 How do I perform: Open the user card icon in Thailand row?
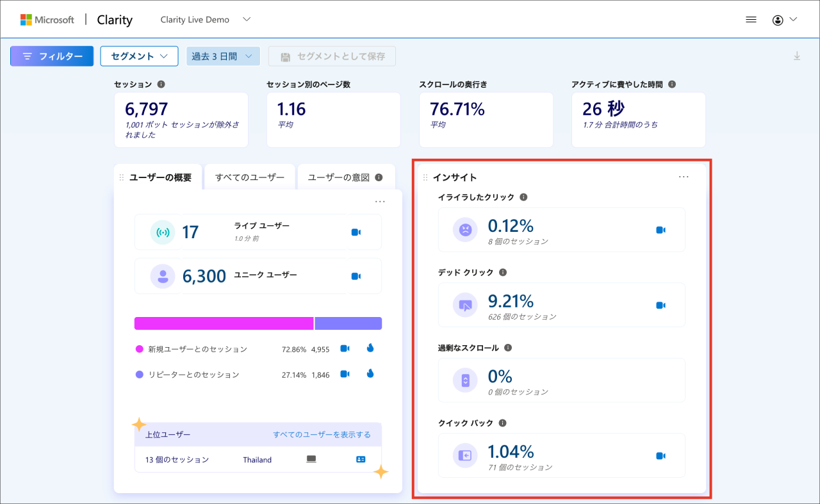tap(361, 459)
